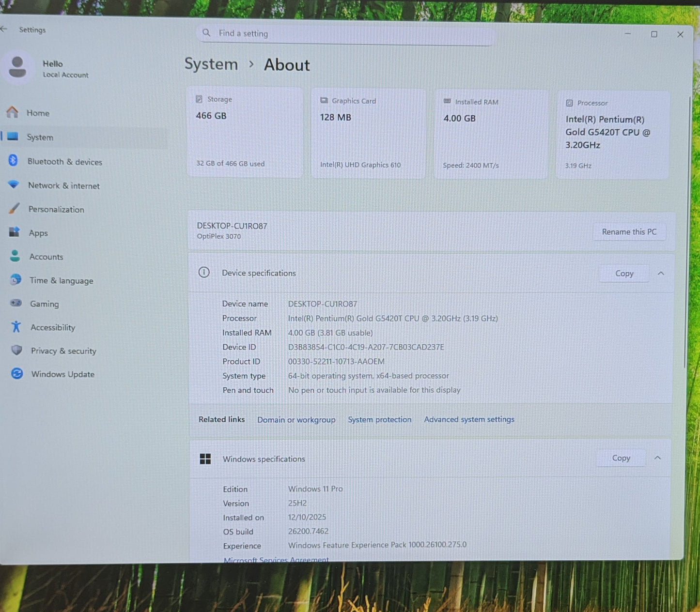Image resolution: width=700 pixels, height=612 pixels.
Task: Open Advanced system settings link
Action: 469,419
